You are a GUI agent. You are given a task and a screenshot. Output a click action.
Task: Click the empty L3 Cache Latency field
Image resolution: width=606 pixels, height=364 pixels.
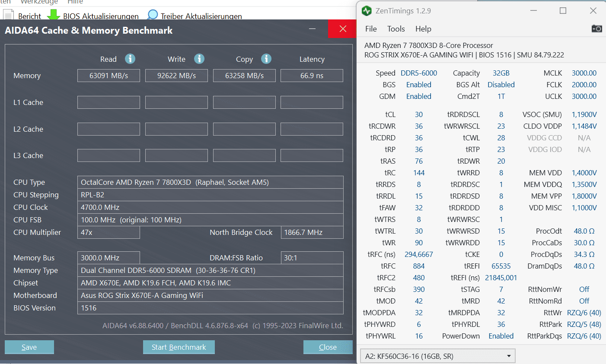312,155
